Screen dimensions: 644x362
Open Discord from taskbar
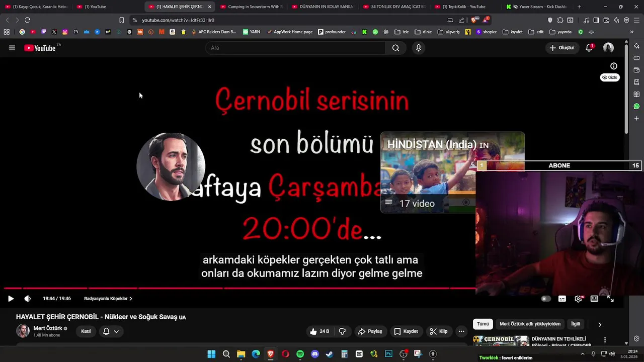tap(315, 354)
